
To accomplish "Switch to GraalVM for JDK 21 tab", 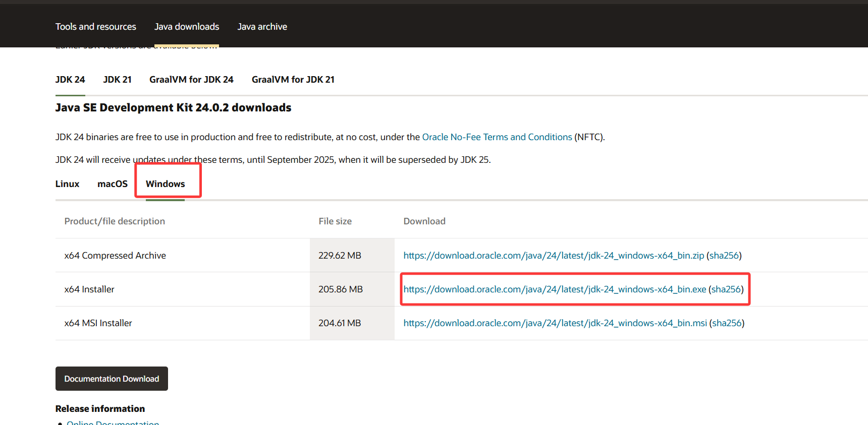I will [293, 80].
